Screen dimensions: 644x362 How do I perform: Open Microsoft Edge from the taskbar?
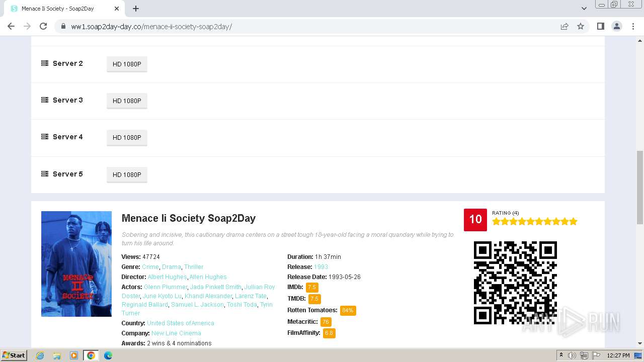[x=108, y=355]
